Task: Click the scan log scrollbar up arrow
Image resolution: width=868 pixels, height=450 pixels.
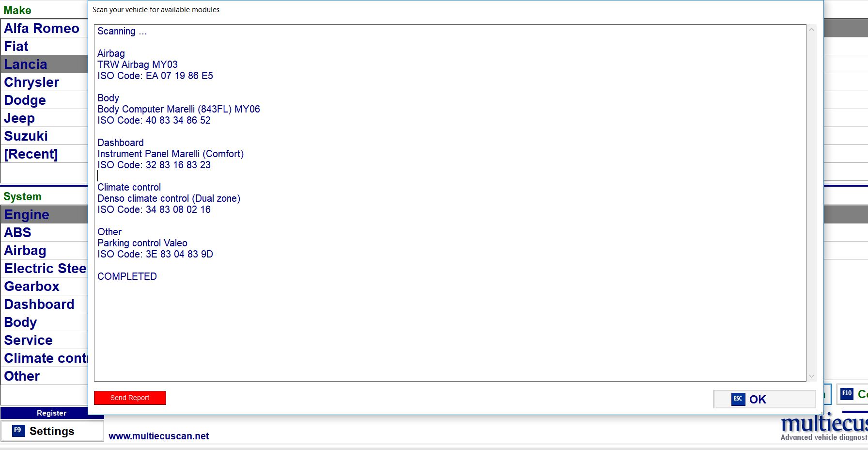Action: (x=812, y=30)
